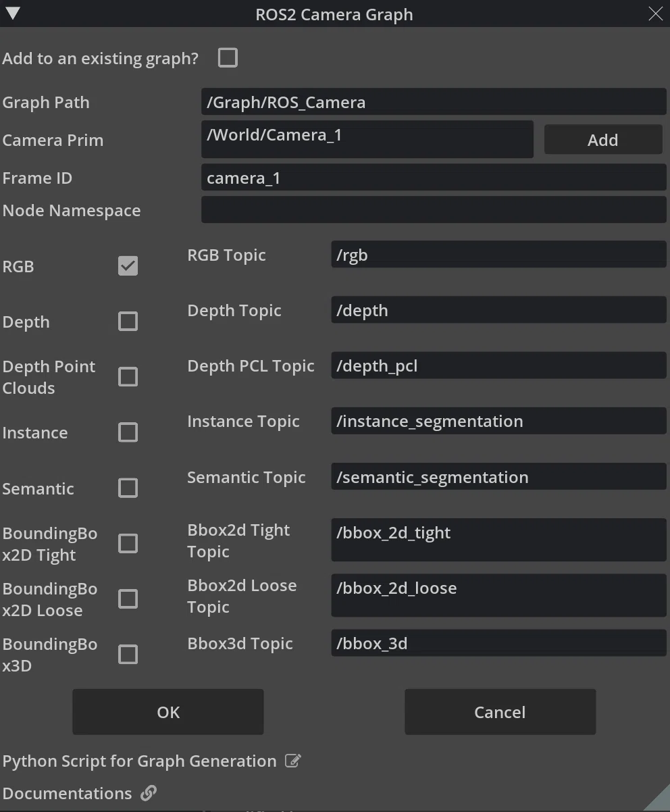The height and width of the screenshot is (812, 670).
Task: Click the 'Graph Path' label
Action: click(x=46, y=102)
